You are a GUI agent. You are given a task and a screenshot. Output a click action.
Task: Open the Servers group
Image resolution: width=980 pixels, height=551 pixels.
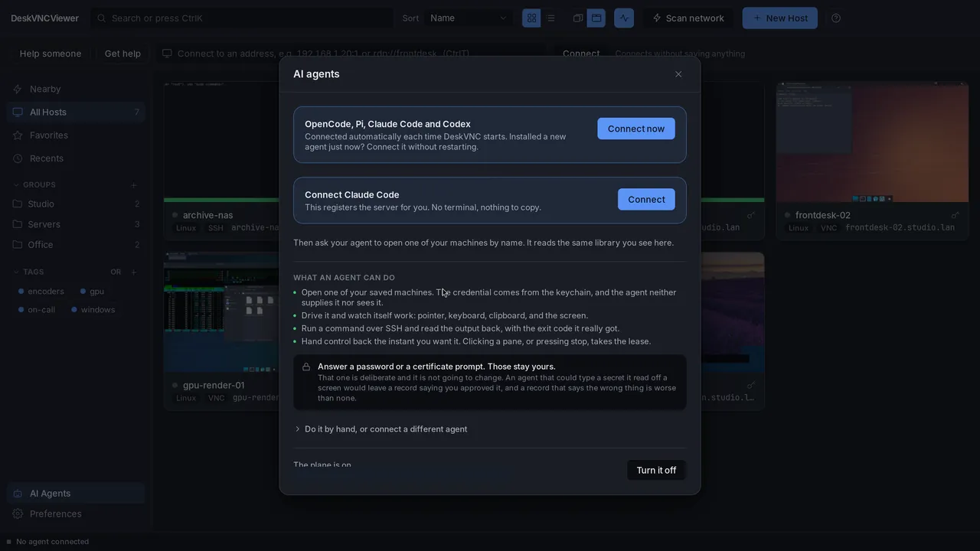76,224
